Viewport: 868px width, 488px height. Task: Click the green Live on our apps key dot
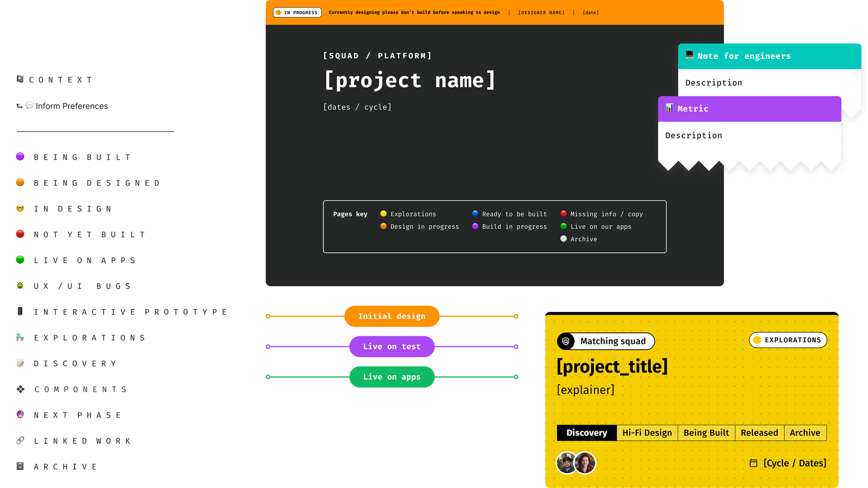[563, 226]
